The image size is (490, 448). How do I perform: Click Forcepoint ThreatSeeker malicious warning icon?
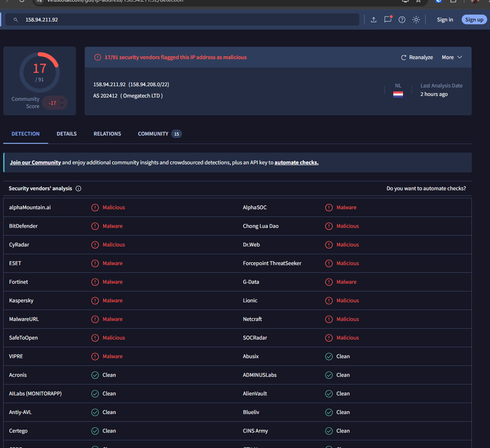pyautogui.click(x=329, y=263)
